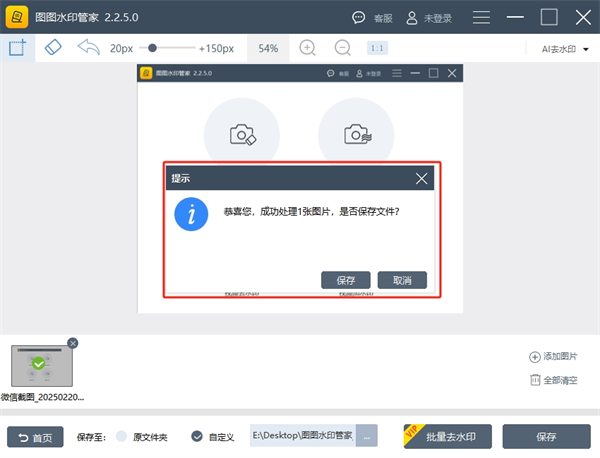600x458 pixels.
Task: Adjust the brush size slider
Action: click(167, 48)
